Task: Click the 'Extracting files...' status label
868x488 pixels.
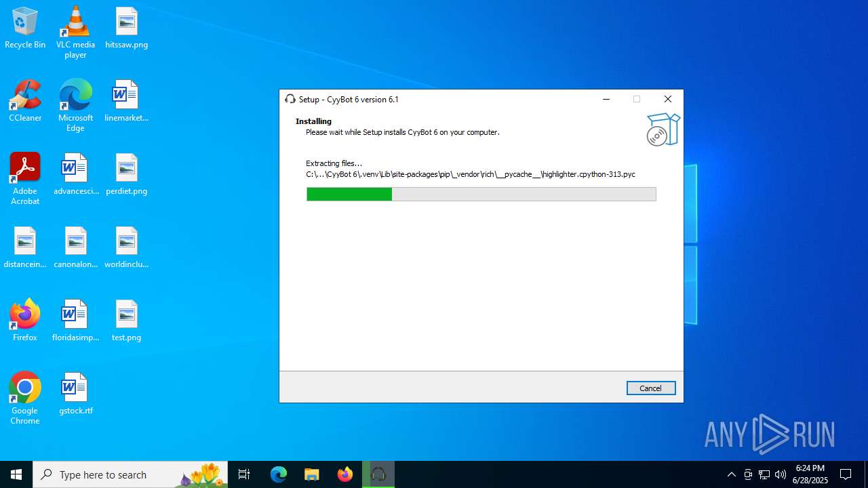Action: (334, 163)
